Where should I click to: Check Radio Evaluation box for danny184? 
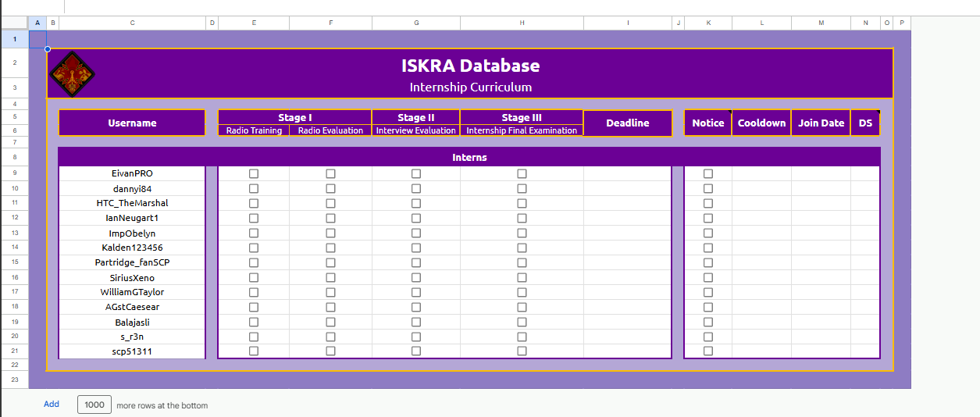click(330, 188)
